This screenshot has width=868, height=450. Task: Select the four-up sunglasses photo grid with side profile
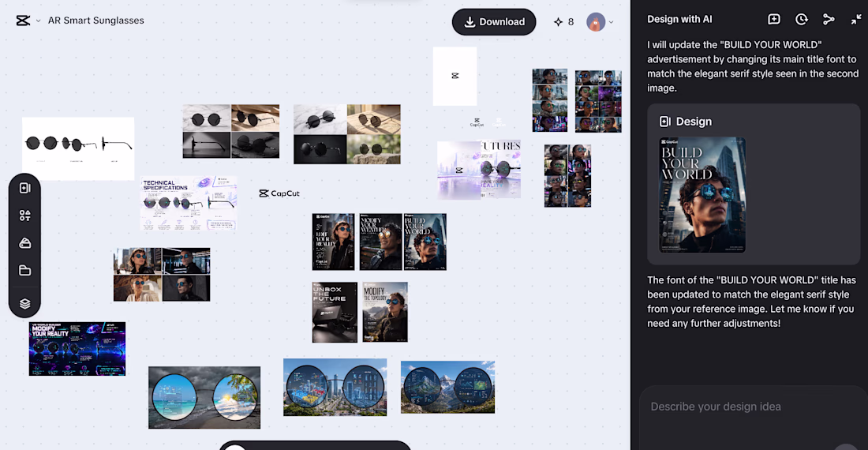[231, 131]
